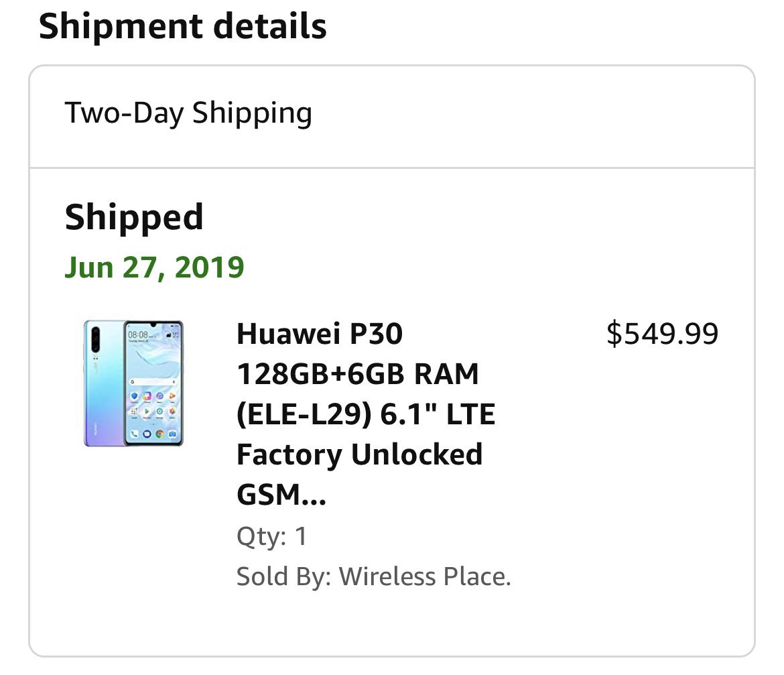Select the $549.99 item price

pyautogui.click(x=663, y=334)
